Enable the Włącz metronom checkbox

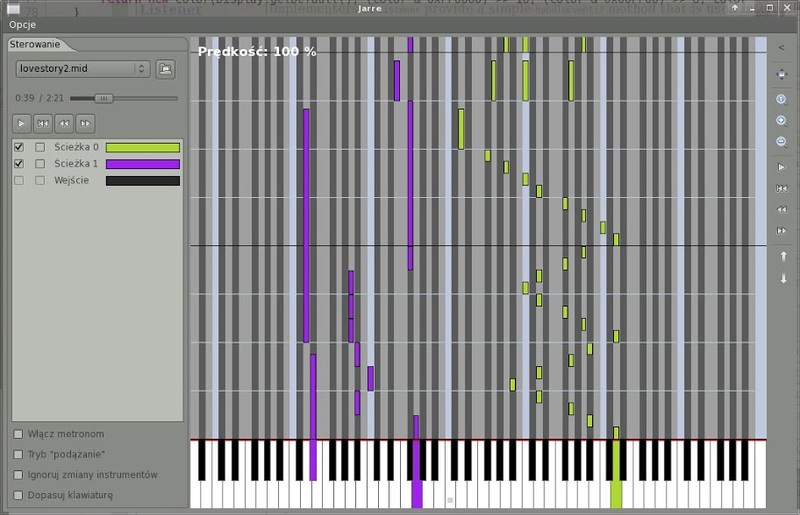click(18, 434)
